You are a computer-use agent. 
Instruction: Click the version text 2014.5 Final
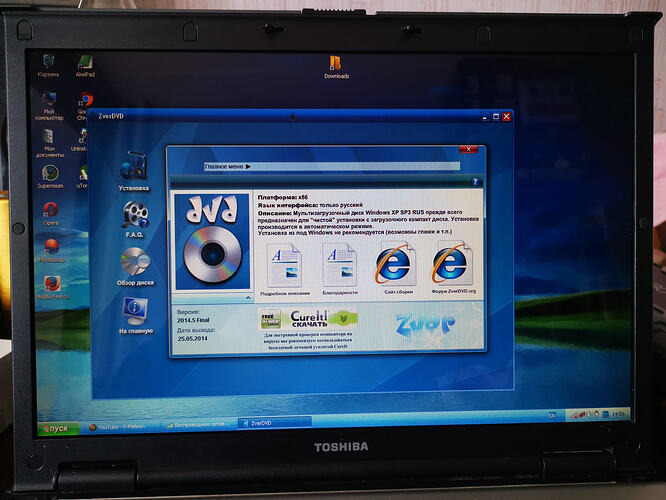pyautogui.click(x=193, y=320)
